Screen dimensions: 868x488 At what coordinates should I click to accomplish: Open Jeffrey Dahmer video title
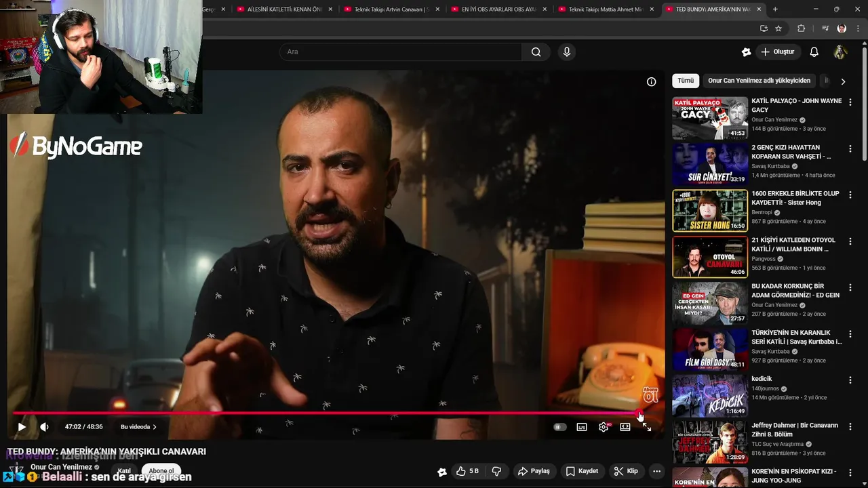pos(795,430)
